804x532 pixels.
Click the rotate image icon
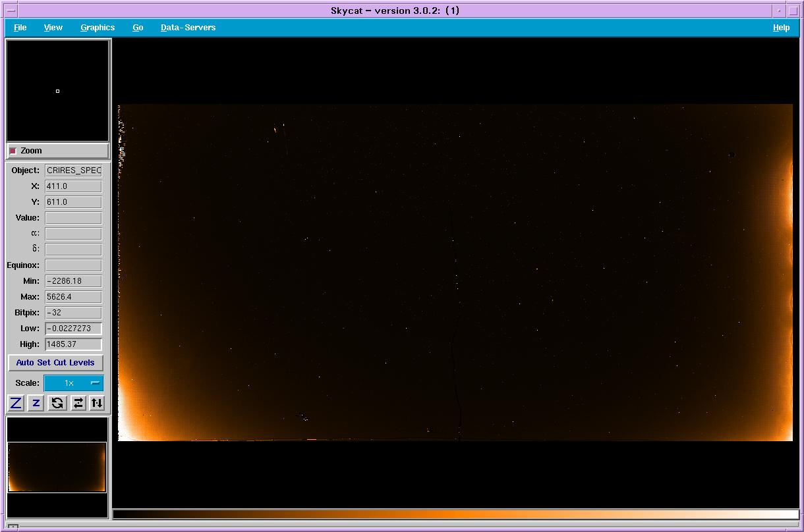[57, 403]
